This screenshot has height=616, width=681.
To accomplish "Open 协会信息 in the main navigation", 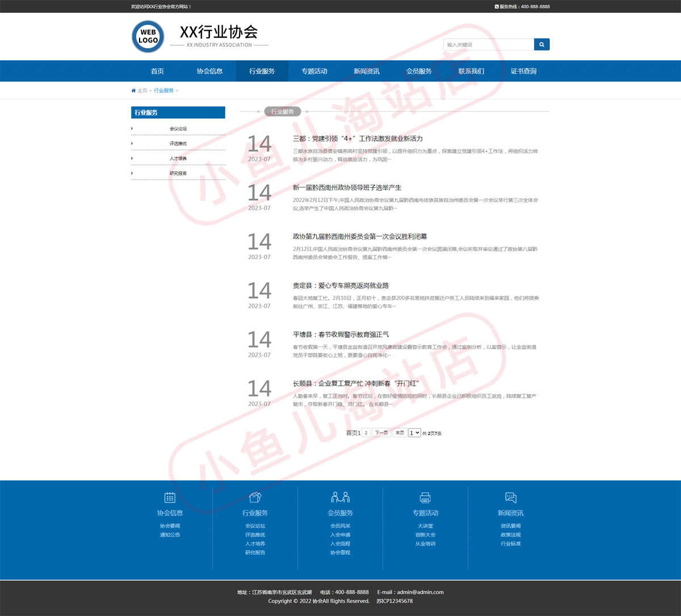I will (209, 71).
